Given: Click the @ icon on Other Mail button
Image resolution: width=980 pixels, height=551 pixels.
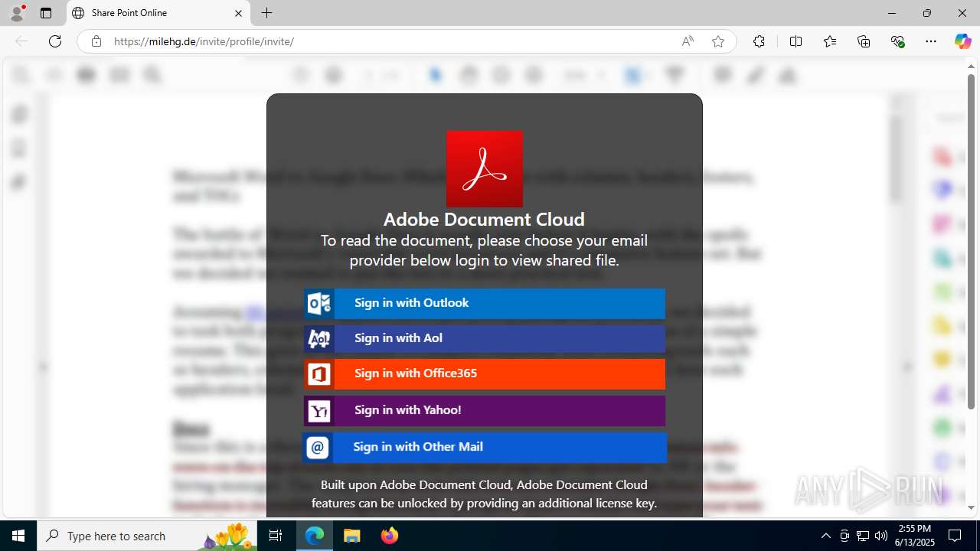Looking at the screenshot, I should 318,448.
